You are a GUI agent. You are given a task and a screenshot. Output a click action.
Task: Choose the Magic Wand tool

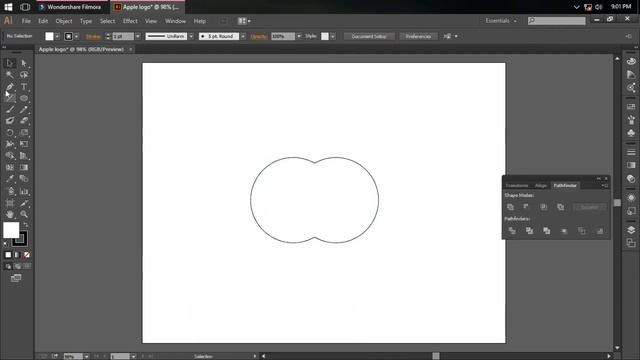pos(10,75)
